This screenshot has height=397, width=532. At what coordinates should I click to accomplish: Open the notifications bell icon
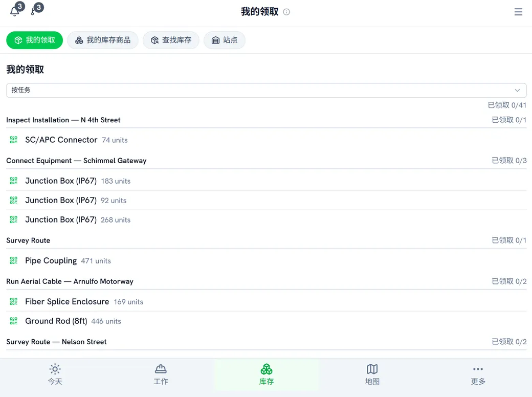click(15, 11)
